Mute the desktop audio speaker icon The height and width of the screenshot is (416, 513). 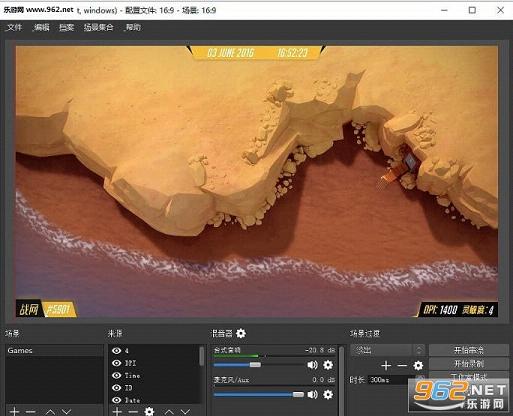(x=312, y=365)
